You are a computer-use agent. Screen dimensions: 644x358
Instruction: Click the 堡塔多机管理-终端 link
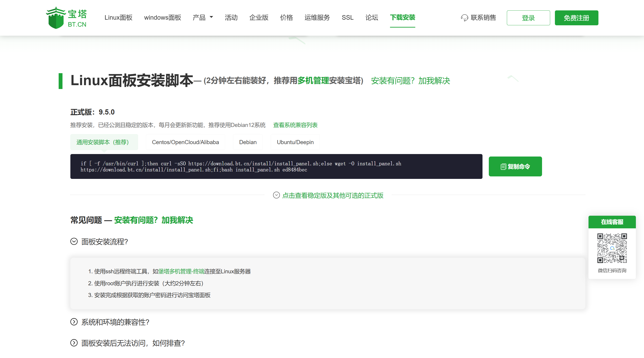coord(181,271)
